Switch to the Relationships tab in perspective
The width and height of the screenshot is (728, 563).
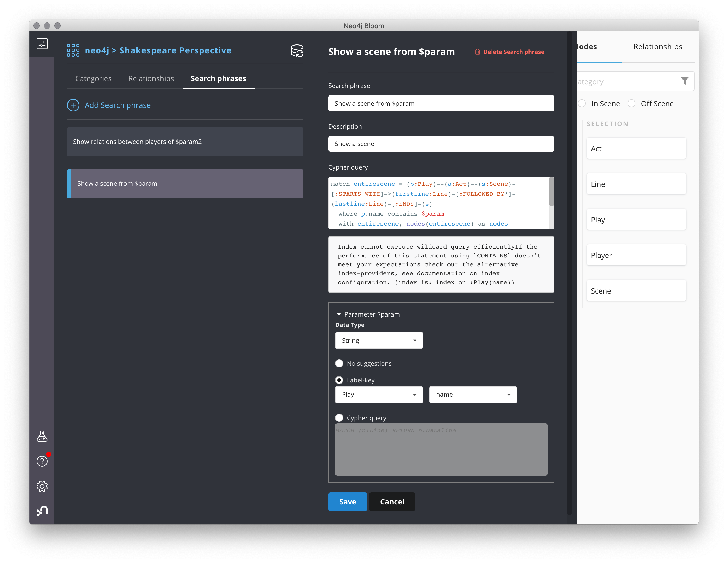click(151, 78)
